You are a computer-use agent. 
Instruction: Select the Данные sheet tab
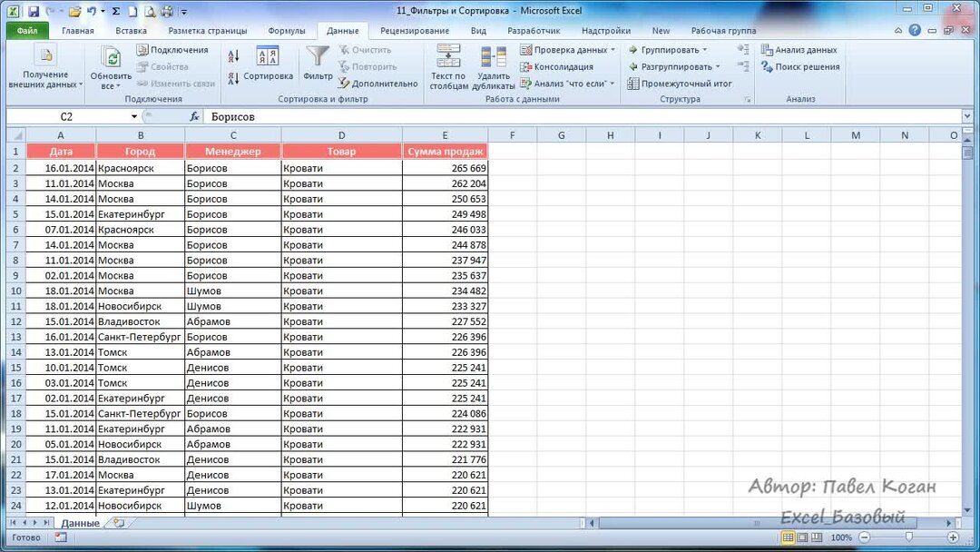click(x=80, y=523)
